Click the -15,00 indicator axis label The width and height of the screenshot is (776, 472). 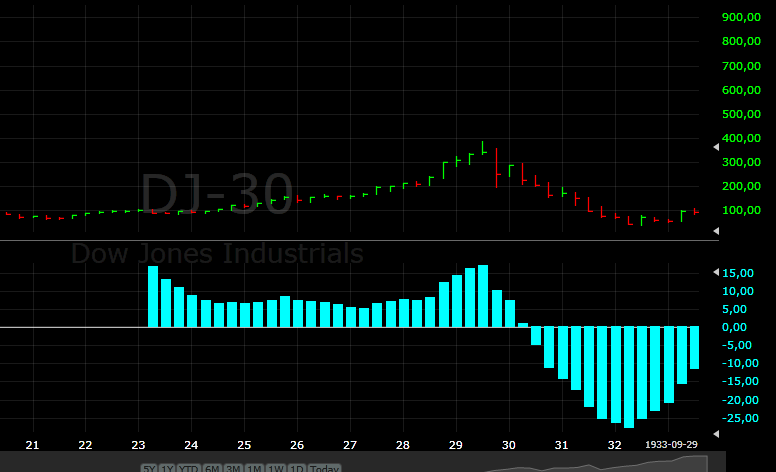(x=740, y=381)
